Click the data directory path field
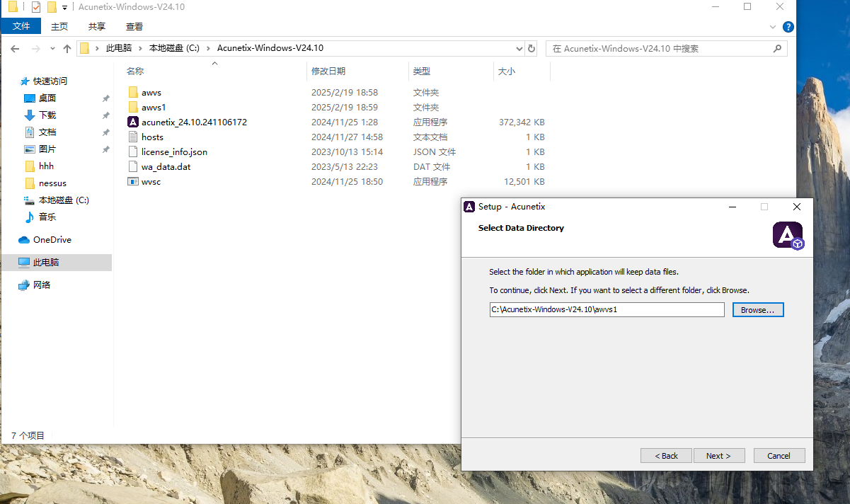 pos(607,310)
